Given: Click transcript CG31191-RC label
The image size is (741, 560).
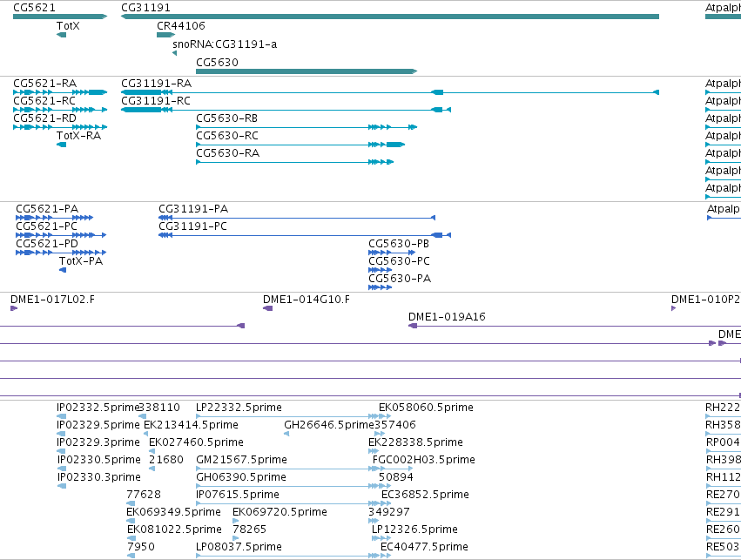Looking at the screenshot, I should pos(156,101).
